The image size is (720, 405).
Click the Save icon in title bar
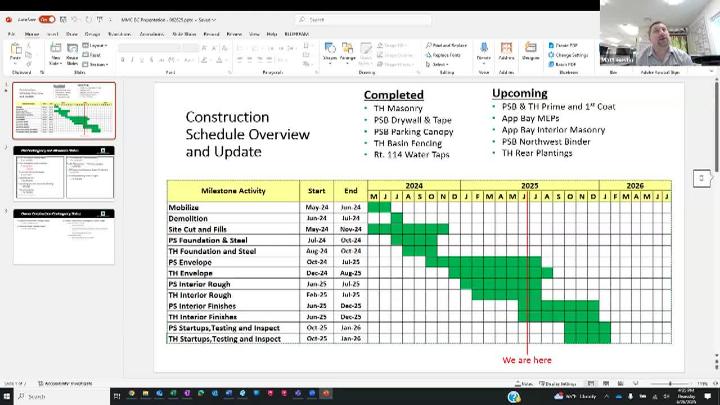coord(63,20)
